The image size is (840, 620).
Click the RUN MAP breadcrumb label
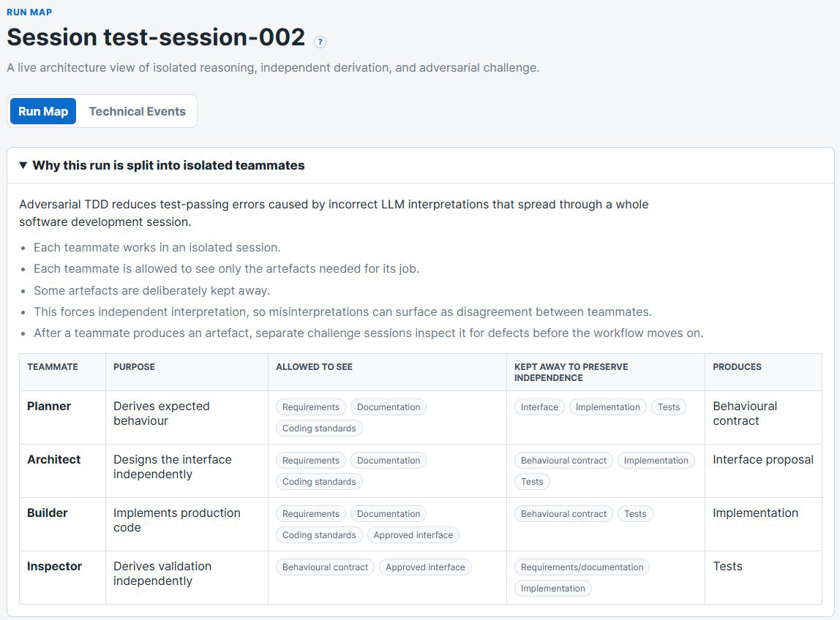point(29,12)
